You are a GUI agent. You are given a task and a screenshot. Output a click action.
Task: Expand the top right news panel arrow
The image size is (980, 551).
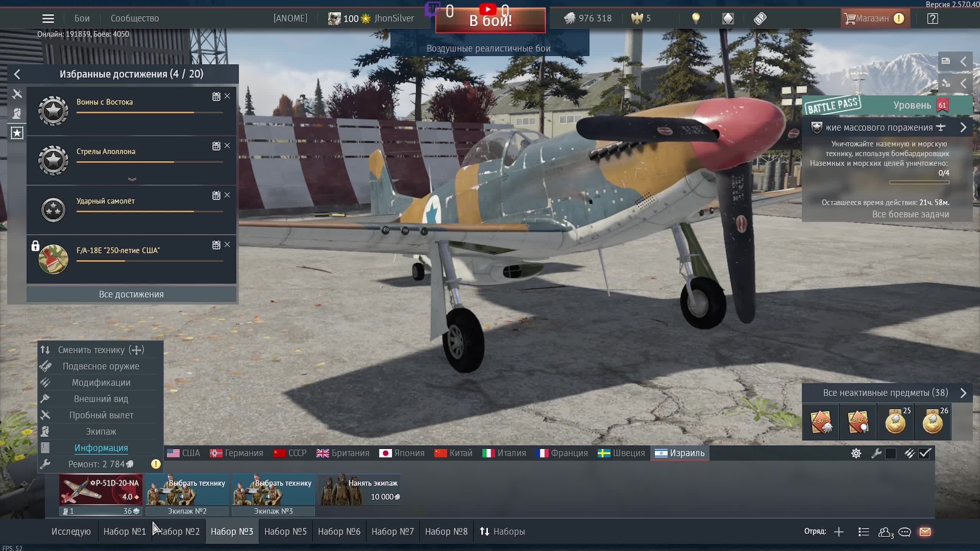pyautogui.click(x=963, y=61)
